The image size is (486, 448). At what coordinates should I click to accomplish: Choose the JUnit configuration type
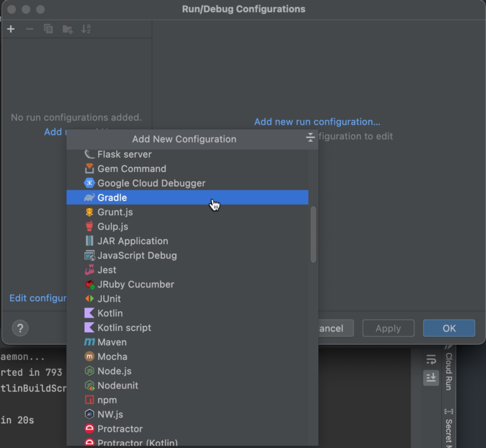point(109,299)
